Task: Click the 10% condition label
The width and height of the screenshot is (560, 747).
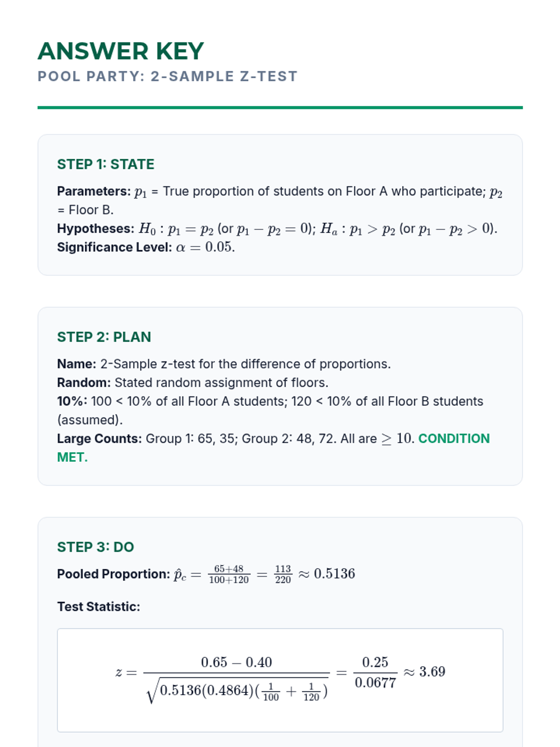Action: 72,402
